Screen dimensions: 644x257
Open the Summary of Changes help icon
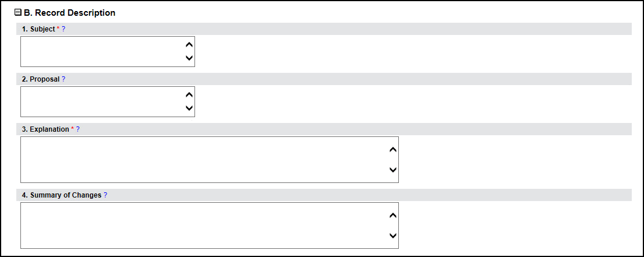[x=105, y=195]
